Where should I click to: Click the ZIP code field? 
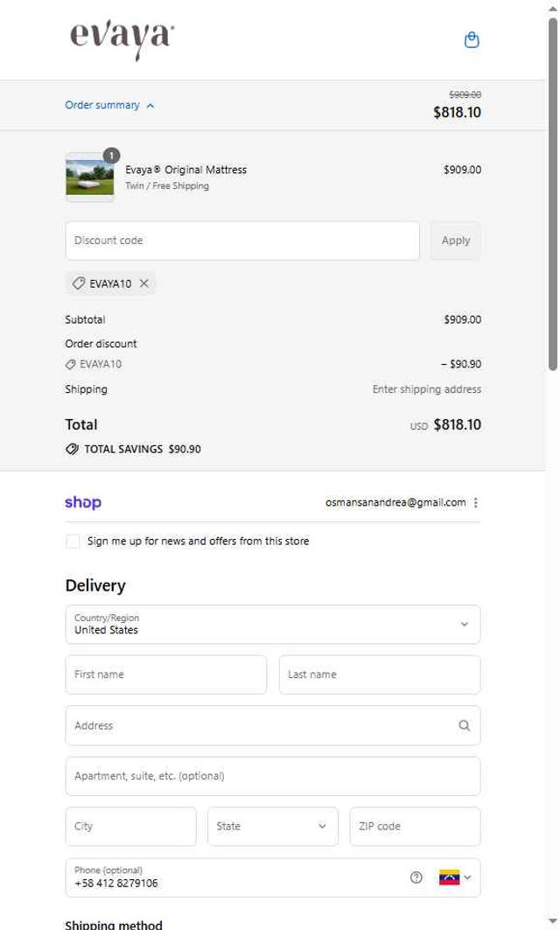[x=415, y=826]
